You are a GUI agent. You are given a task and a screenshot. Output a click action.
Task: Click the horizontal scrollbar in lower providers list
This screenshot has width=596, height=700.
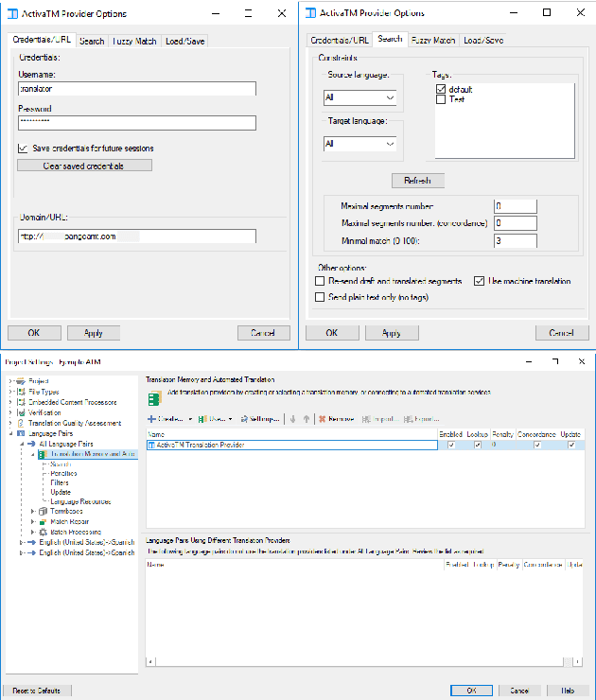364,661
